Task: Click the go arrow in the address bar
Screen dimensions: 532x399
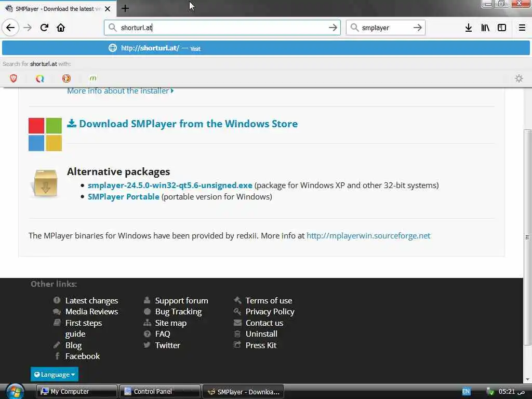Action: coord(333,28)
